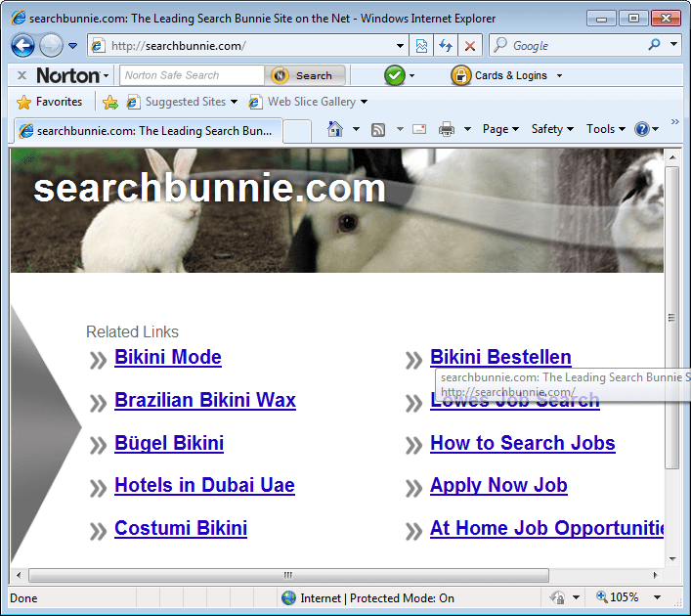Click the red Stop loading icon
The width and height of the screenshot is (691, 616).
[x=470, y=45]
